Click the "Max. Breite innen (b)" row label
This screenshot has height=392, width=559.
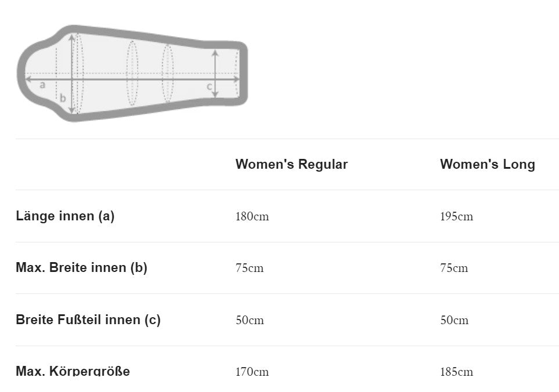pyautogui.click(x=81, y=268)
